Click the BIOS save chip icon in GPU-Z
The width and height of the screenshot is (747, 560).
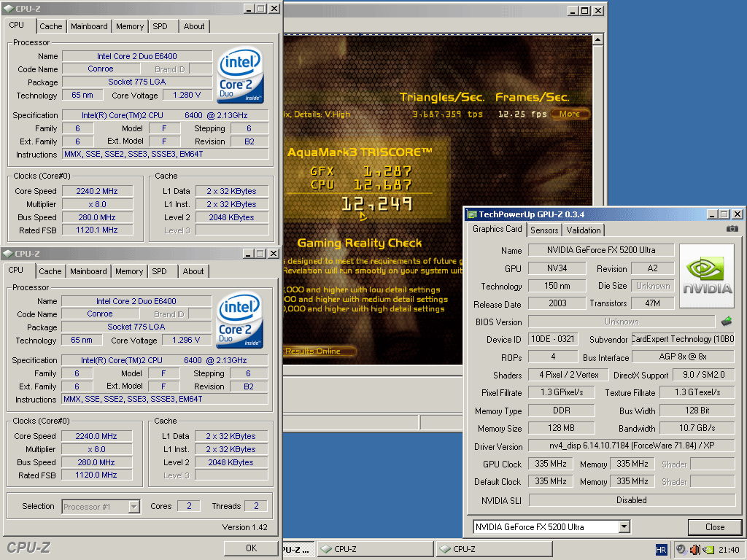[727, 322]
